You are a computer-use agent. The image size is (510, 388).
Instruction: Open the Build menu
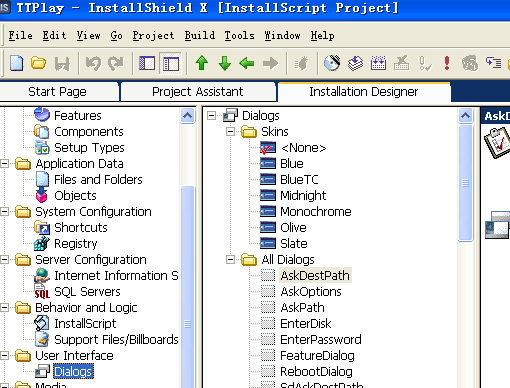200,35
